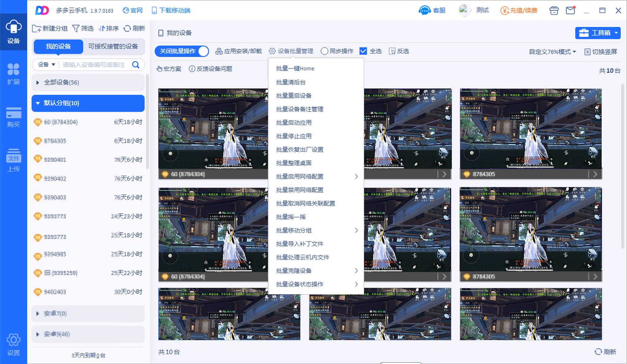This screenshot has width=627, height=364.
Task: Open the 购买 purchase sidebar icon
Action: click(x=13, y=117)
